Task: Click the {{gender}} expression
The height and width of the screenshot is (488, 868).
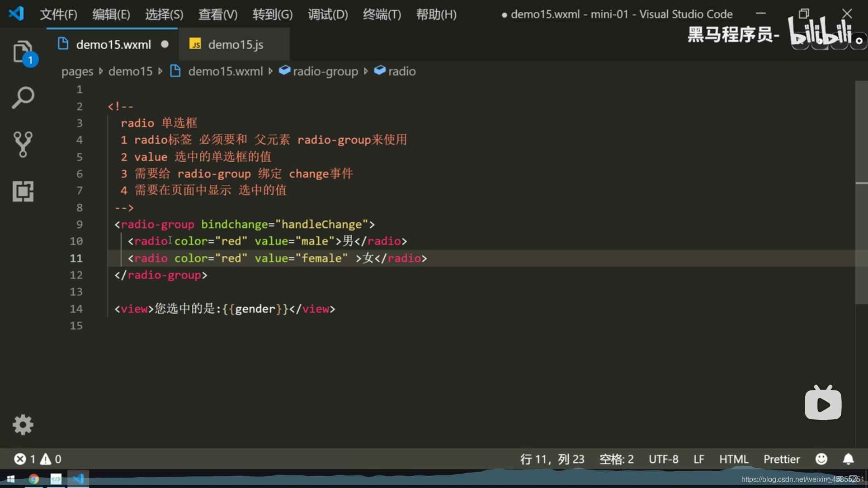Action: 255,309
